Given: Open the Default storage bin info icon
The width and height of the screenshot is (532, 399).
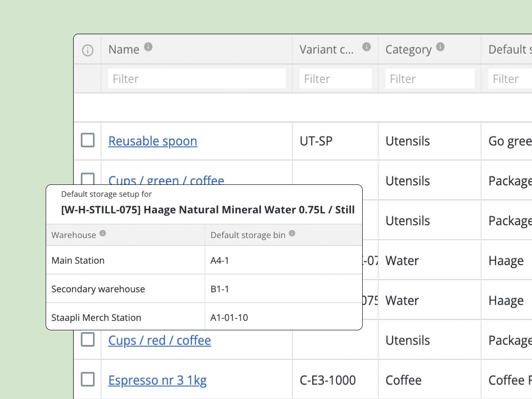Looking at the screenshot, I should coord(292,233).
